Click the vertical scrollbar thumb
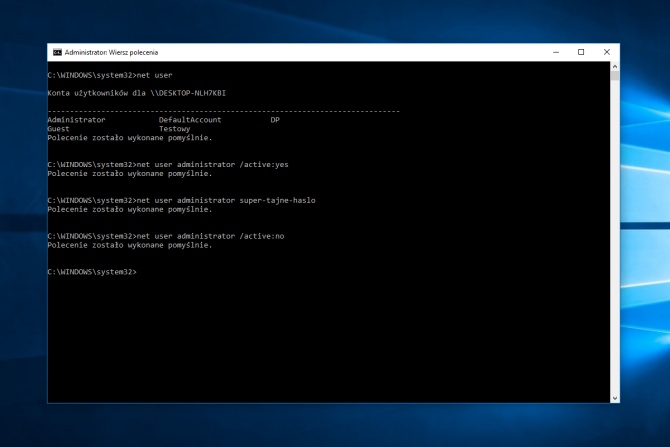 click(615, 77)
